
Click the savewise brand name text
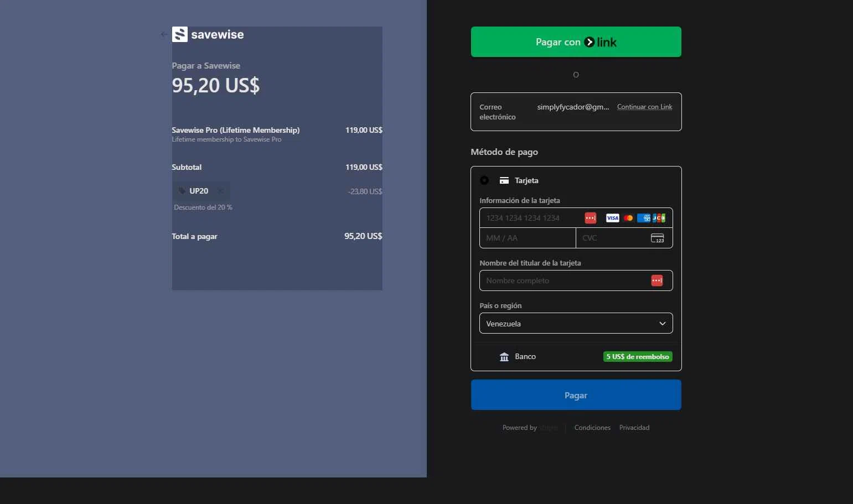pos(218,34)
